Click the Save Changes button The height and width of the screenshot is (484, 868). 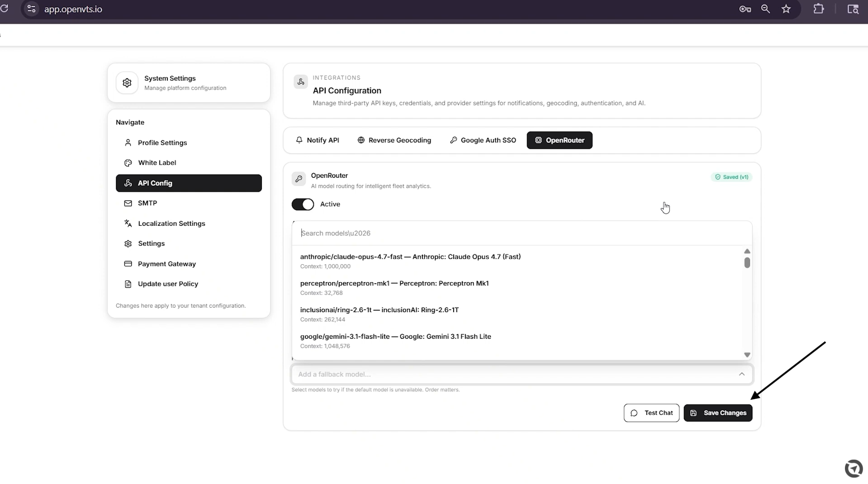tap(718, 413)
